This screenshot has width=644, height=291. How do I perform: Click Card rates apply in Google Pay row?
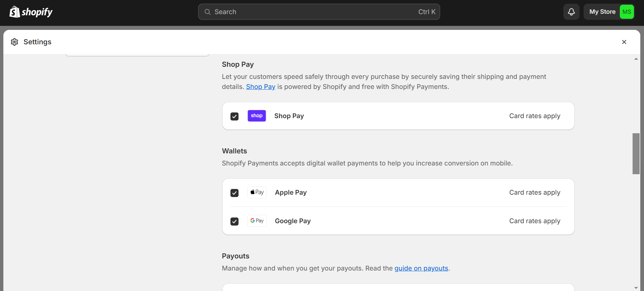click(x=535, y=221)
